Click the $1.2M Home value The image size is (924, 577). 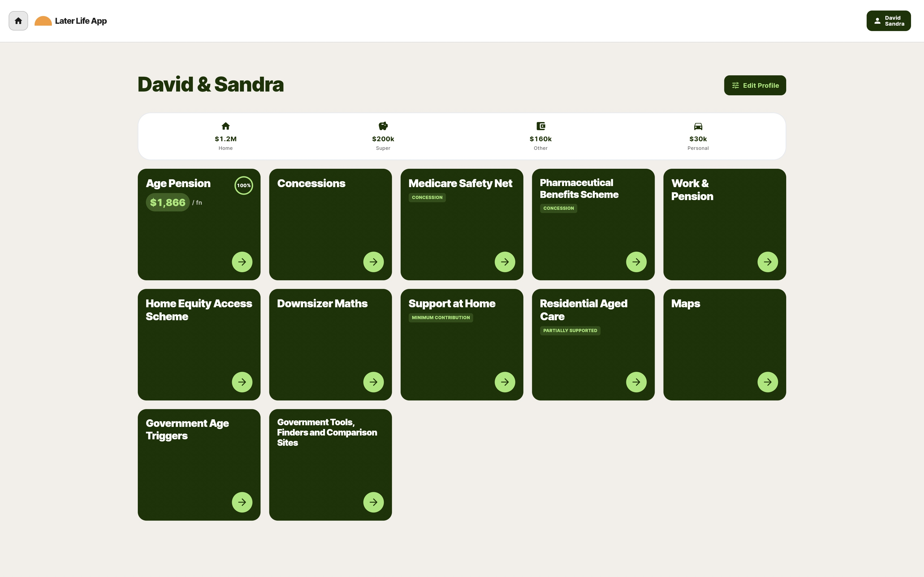point(226,139)
